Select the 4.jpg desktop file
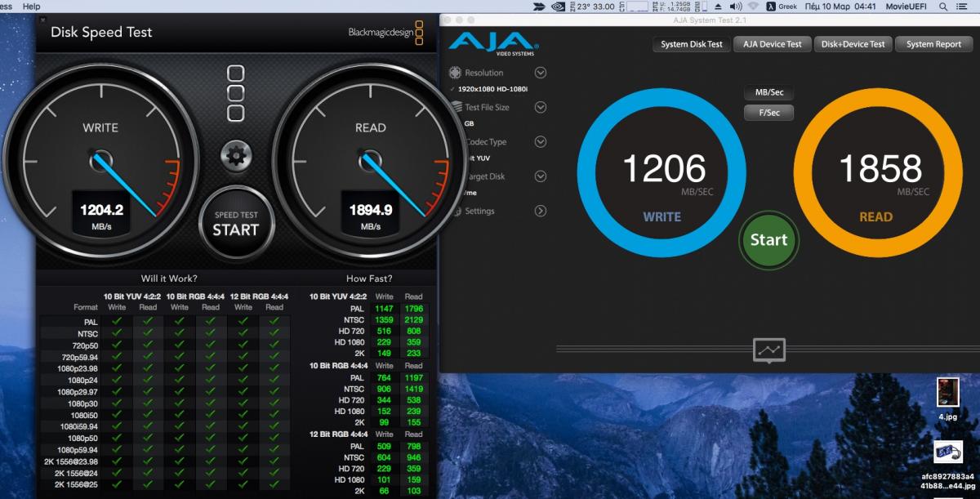 click(x=947, y=399)
